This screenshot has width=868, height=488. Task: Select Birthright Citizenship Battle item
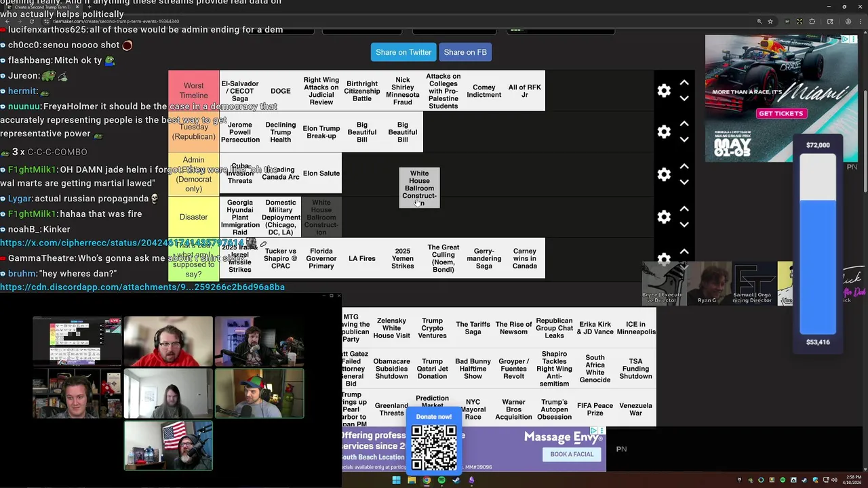(362, 91)
